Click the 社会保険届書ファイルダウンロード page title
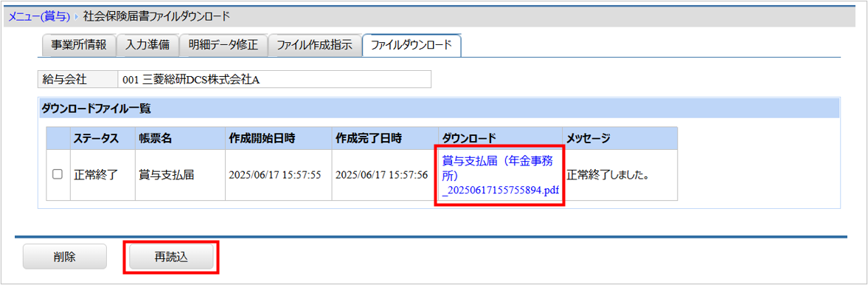This screenshot has width=868, height=285. click(156, 16)
